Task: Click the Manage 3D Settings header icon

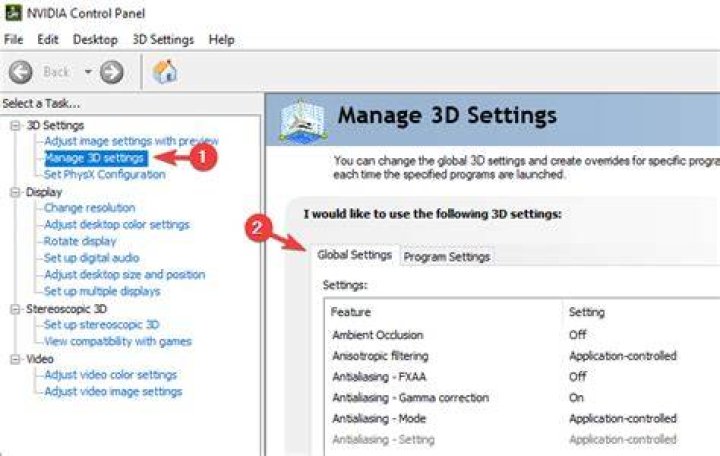Action: coord(302,120)
